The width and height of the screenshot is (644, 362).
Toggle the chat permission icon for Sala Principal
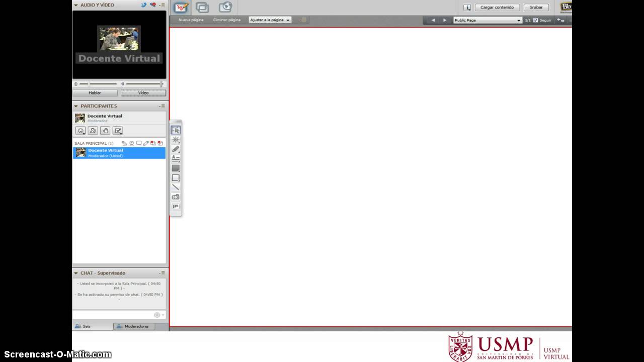pos(139,143)
